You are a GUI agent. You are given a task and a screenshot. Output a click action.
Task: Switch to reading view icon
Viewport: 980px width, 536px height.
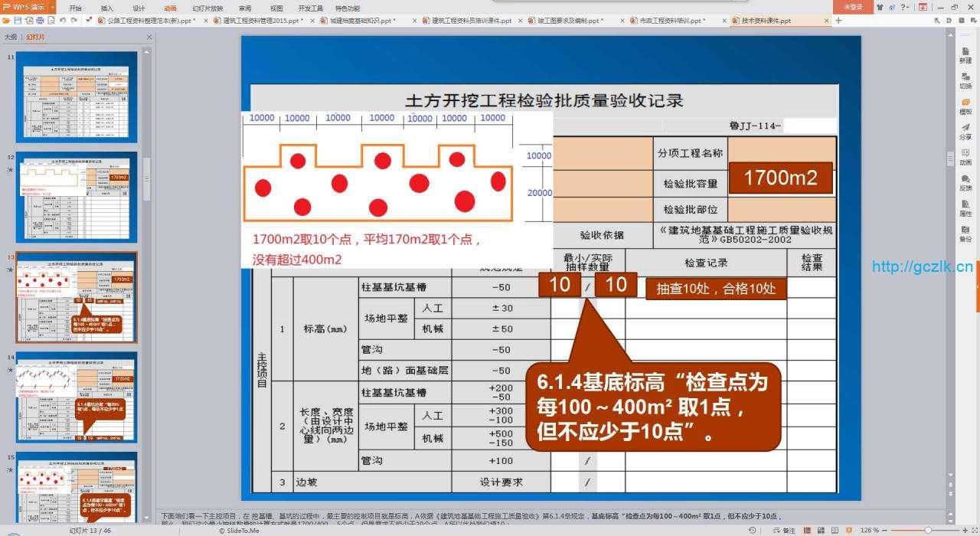click(x=834, y=530)
